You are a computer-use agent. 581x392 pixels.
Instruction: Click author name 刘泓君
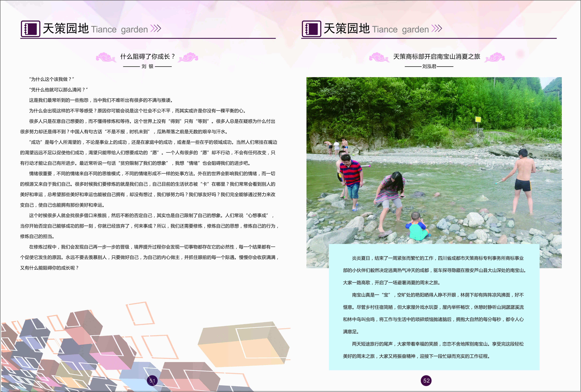[x=429, y=66]
